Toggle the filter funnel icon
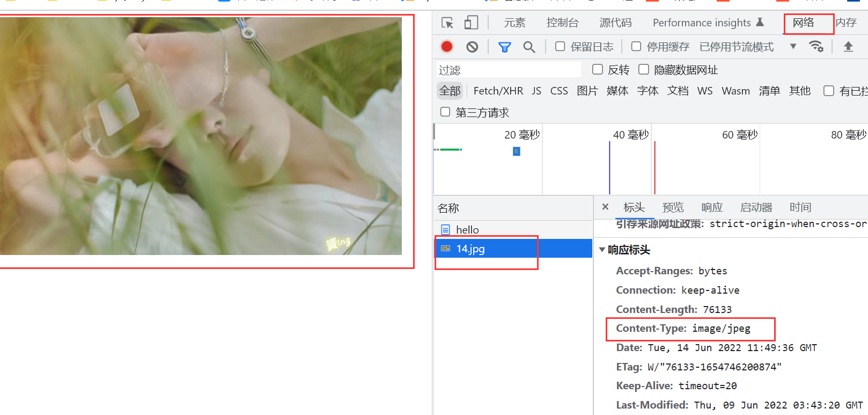Screen dimensions: 868x415 504,47
